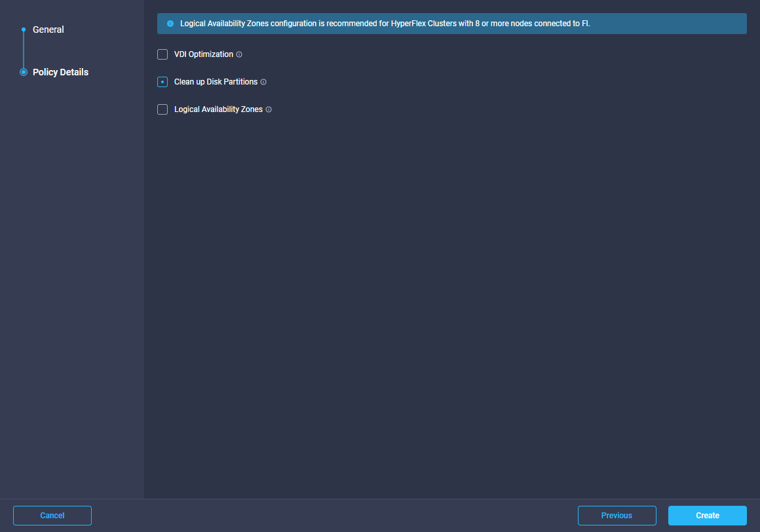
Task: Click the Logical Availability Zones label text
Action: [x=218, y=109]
